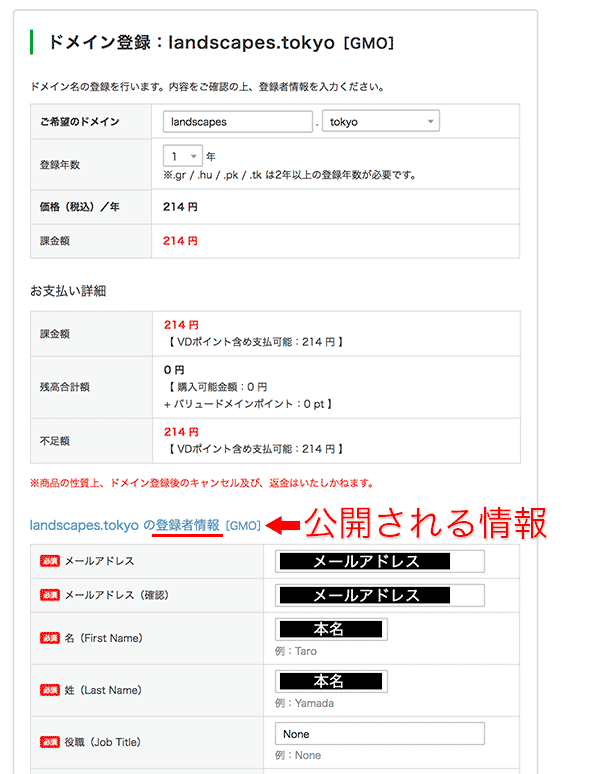Click the メールアドレス（確認） input field
This screenshot has width=600, height=774.
pos(379,595)
